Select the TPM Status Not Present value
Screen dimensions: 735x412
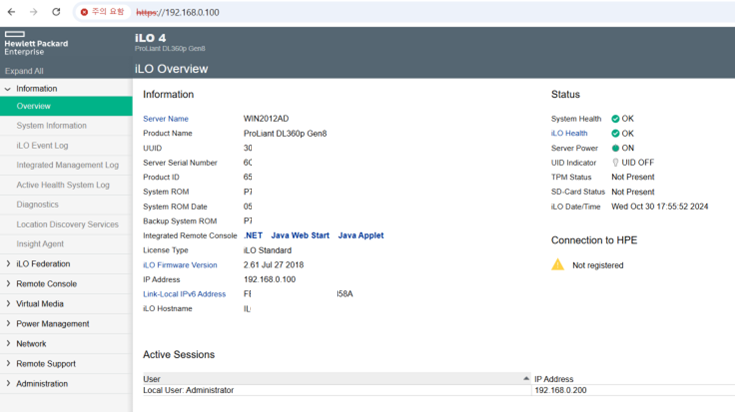(633, 177)
